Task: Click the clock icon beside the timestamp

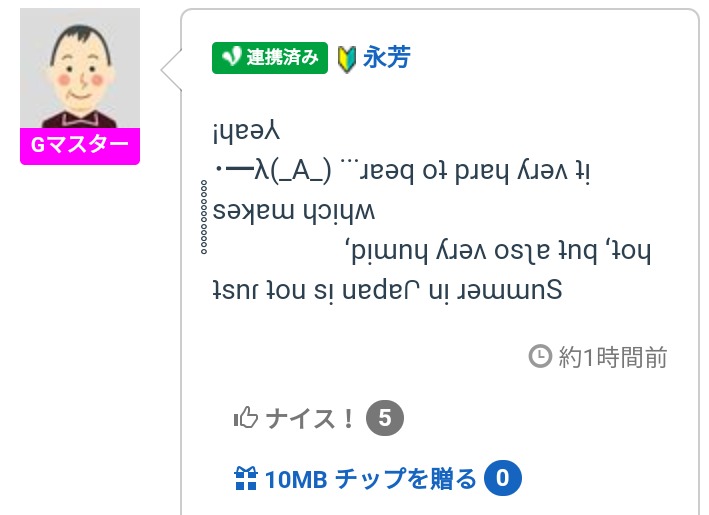Action: point(539,356)
